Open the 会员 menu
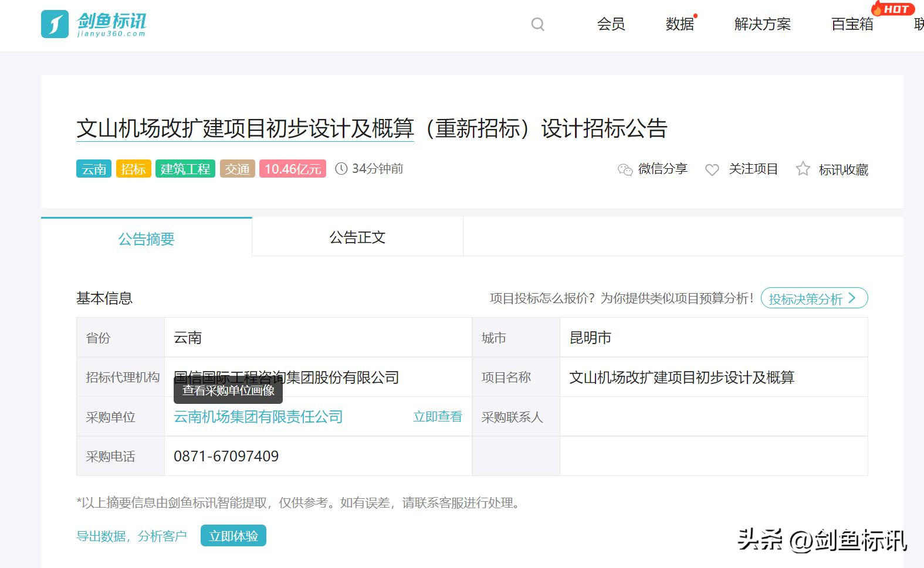The height and width of the screenshot is (568, 924). coord(611,24)
